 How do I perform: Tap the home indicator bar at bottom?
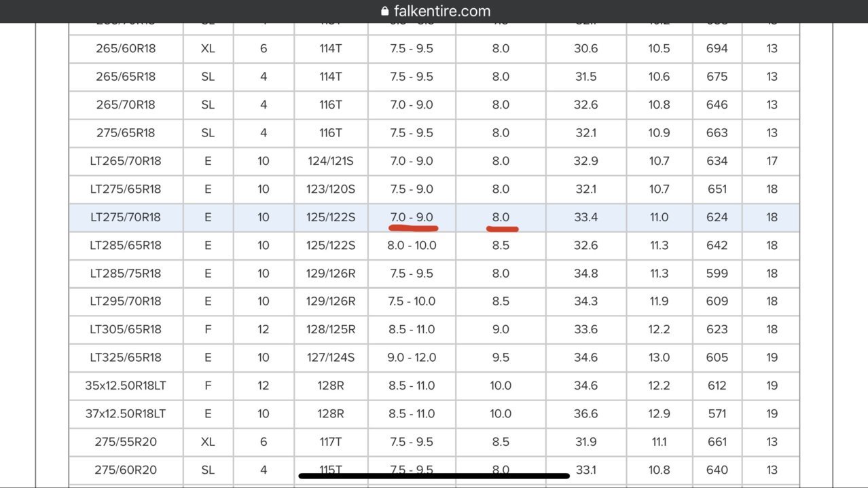click(x=434, y=476)
